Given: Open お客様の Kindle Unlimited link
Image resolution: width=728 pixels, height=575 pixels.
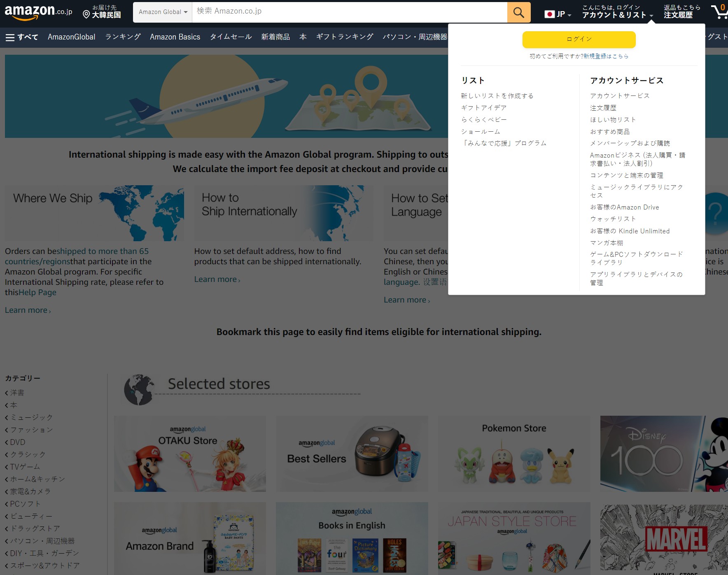Looking at the screenshot, I should point(630,231).
